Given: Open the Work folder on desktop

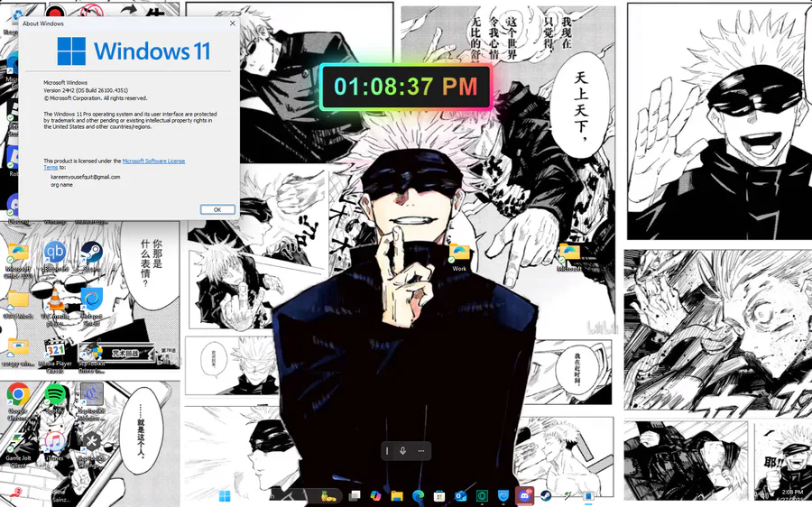Looking at the screenshot, I should (x=459, y=257).
